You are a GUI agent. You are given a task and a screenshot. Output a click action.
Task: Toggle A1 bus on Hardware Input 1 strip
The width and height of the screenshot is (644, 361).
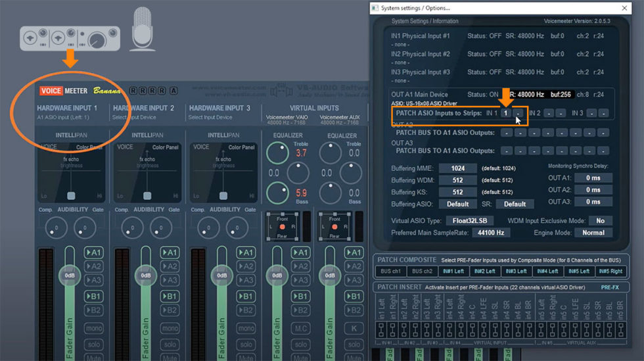pos(93,253)
